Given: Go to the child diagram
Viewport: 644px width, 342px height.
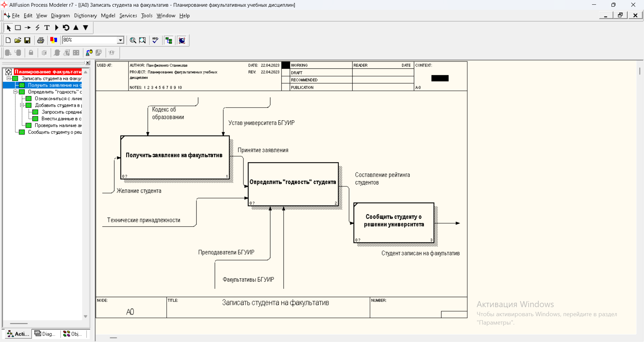Looking at the screenshot, I should pos(86,28).
